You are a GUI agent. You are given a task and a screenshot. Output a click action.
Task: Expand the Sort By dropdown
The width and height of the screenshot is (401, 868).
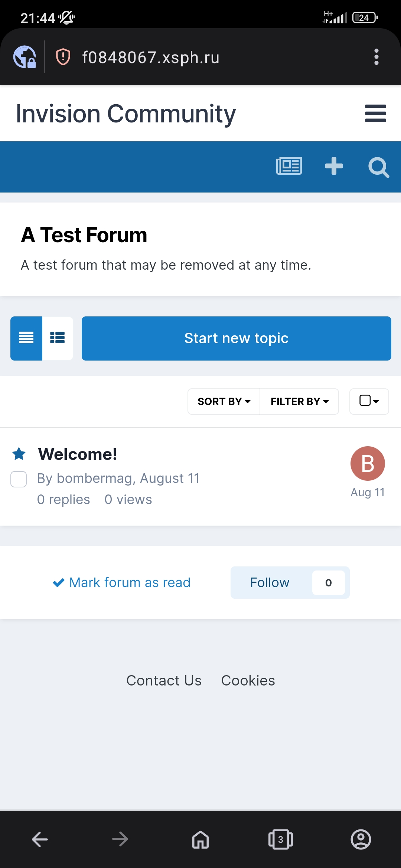coord(224,401)
